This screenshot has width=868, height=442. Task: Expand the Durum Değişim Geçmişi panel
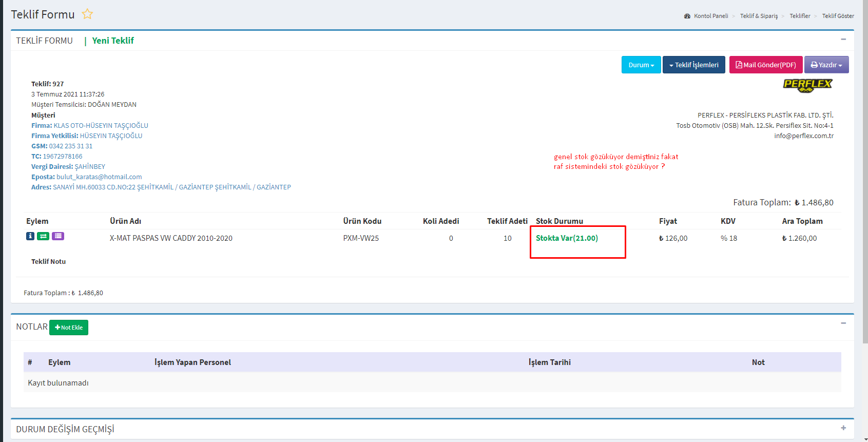[843, 428]
